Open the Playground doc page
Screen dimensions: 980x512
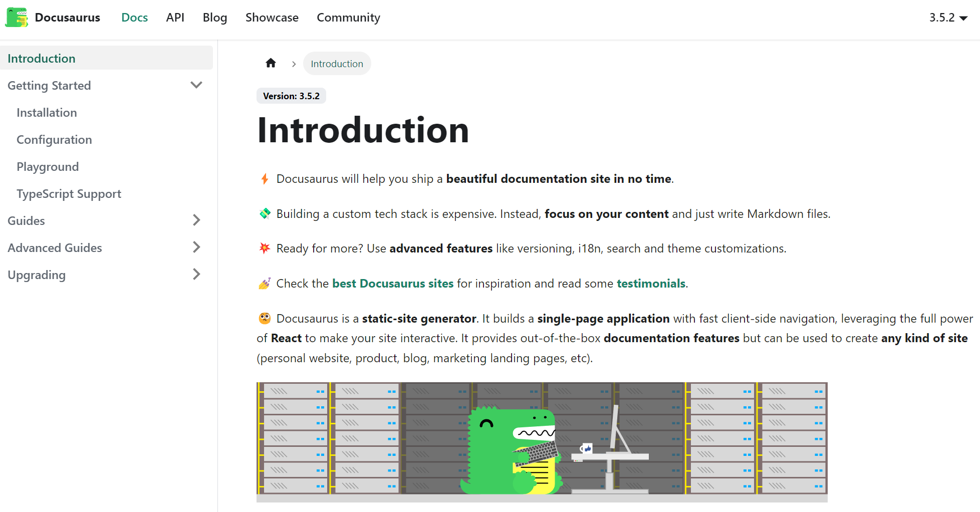tap(48, 167)
